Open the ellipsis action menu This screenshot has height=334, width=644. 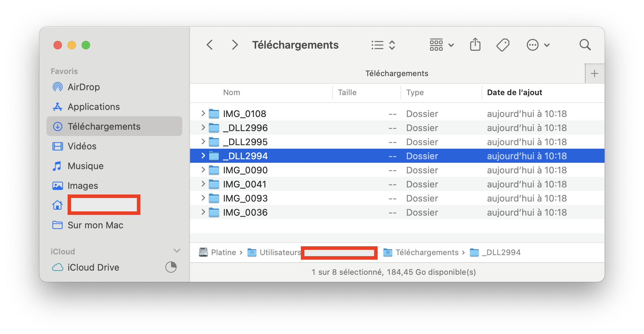pos(538,45)
